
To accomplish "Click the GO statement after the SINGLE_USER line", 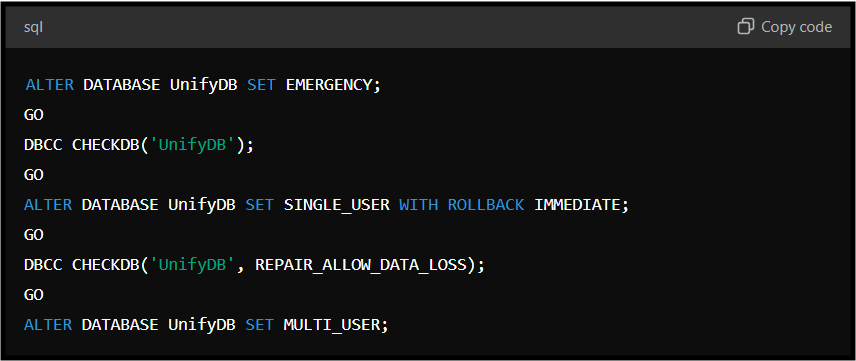I will click(x=34, y=235).
